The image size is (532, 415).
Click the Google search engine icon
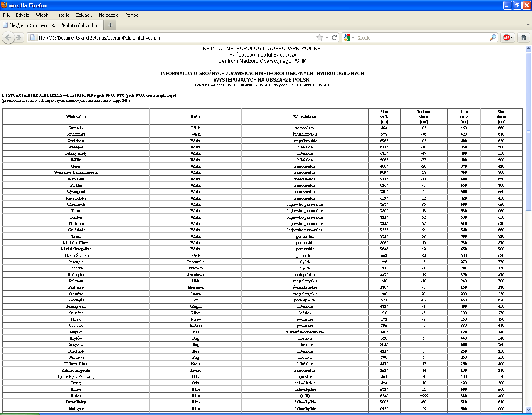pyautogui.click(x=347, y=37)
